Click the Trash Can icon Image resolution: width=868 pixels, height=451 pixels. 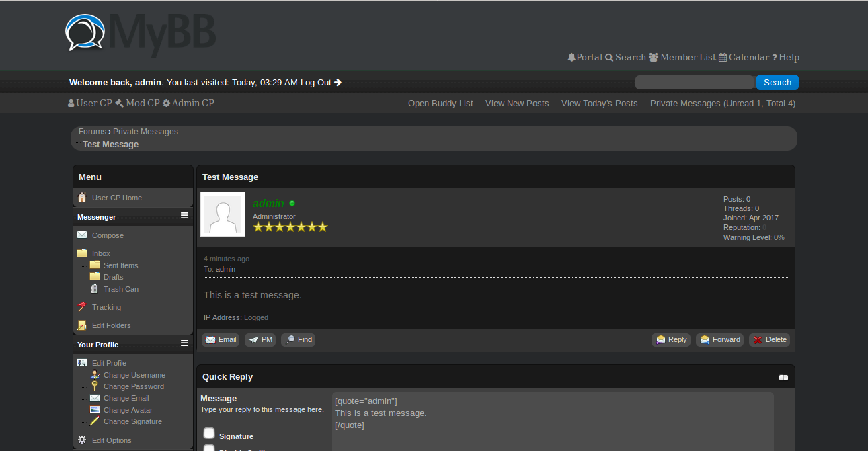point(95,288)
